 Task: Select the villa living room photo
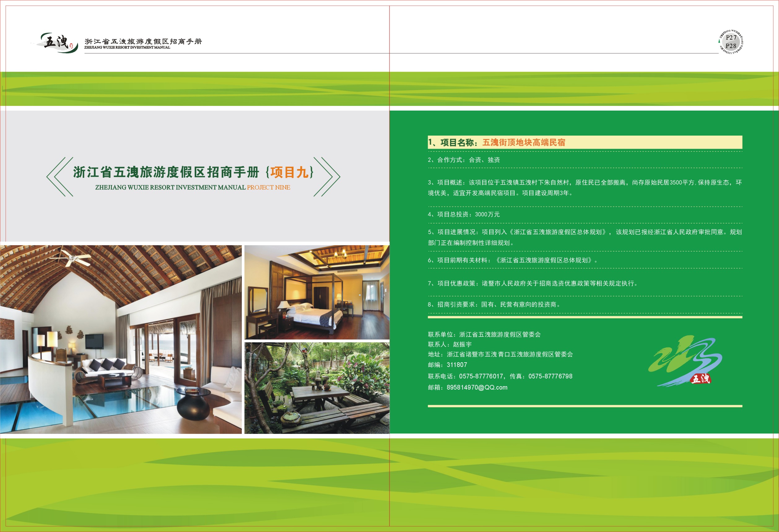121,339
